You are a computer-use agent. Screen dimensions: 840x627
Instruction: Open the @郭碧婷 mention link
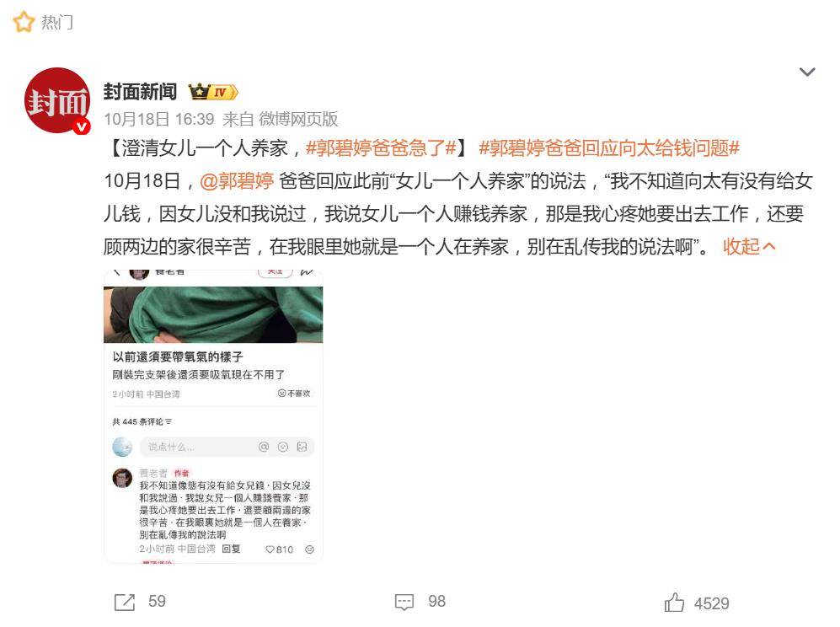(x=237, y=181)
